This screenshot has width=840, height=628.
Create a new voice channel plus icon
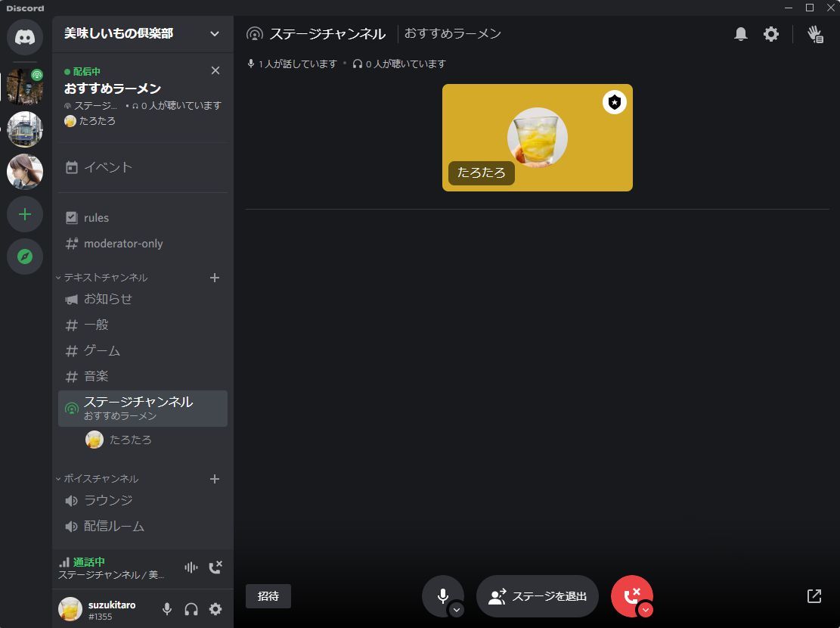click(x=214, y=479)
